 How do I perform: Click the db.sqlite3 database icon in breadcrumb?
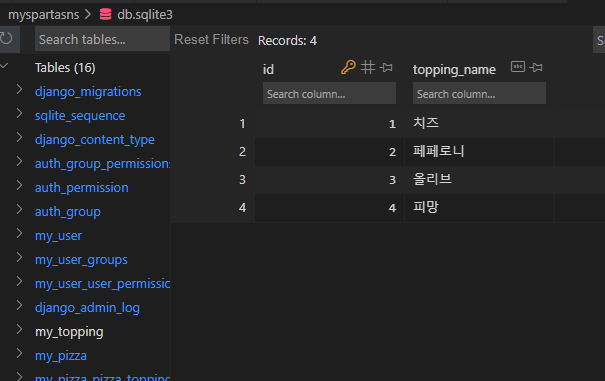(105, 15)
